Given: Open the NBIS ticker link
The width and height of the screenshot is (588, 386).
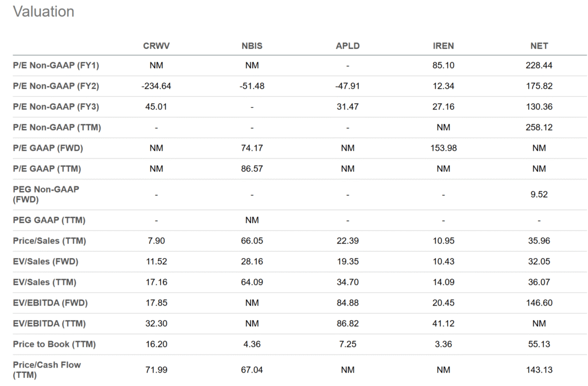Looking at the screenshot, I should [252, 46].
